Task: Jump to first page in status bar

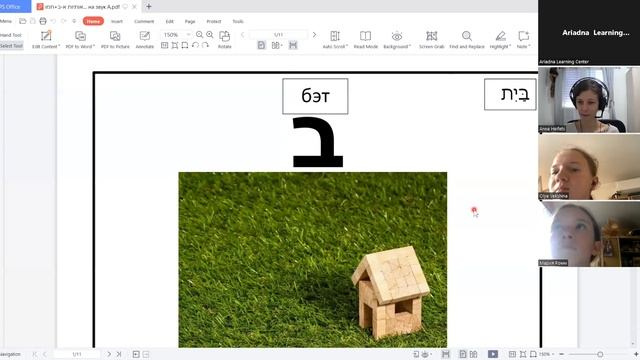Action: [x=35, y=354]
